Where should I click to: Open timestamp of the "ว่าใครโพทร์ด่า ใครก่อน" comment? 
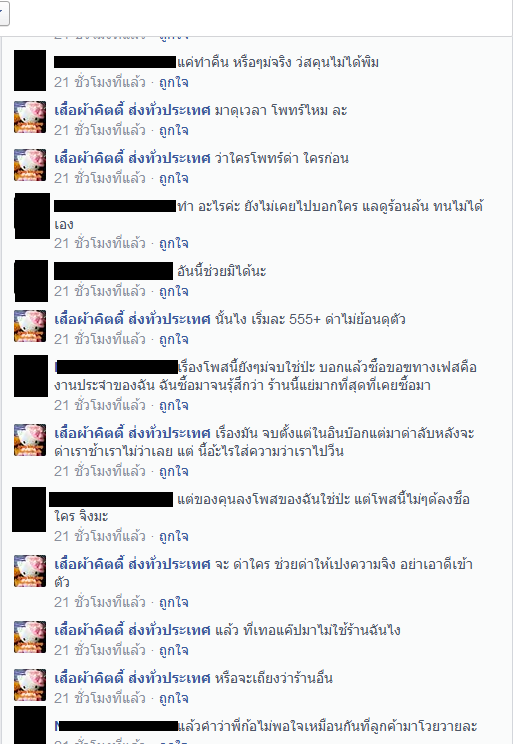[100, 178]
